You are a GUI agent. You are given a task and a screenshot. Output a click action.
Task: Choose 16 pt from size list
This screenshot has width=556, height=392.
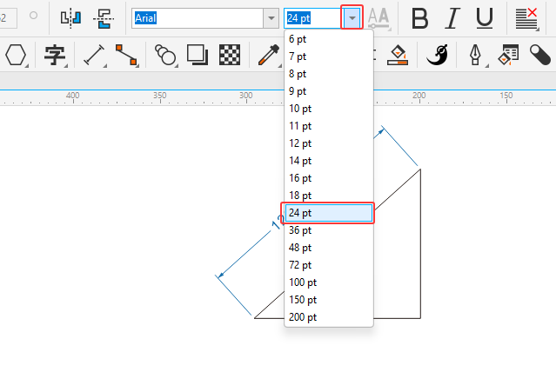point(329,178)
